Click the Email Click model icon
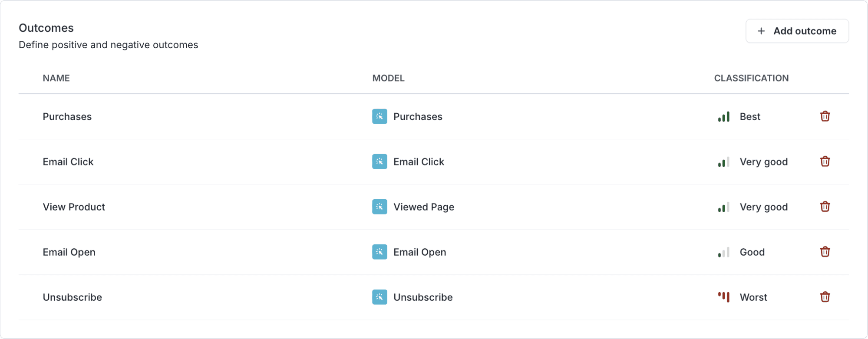Screen dimensions: 868x339 [x=380, y=162]
